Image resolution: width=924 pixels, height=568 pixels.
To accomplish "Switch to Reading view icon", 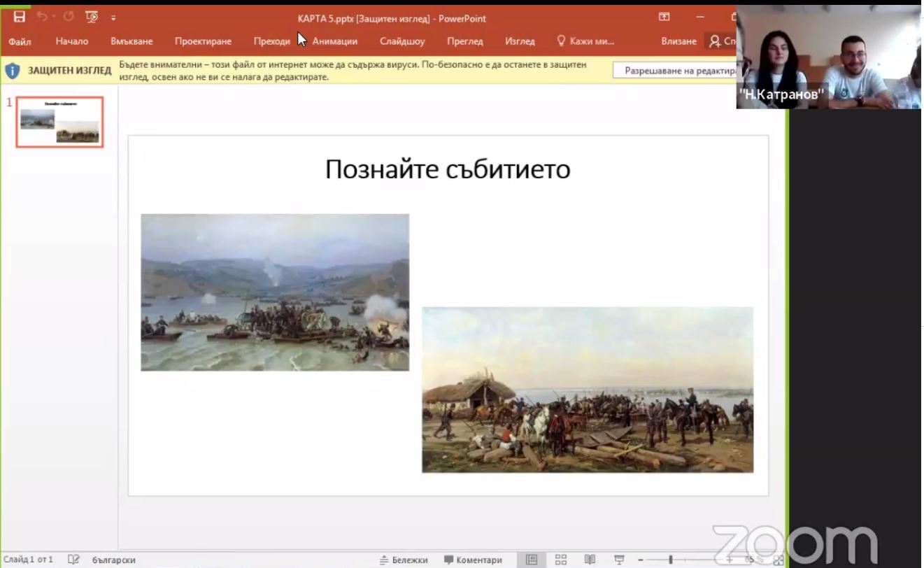I will click(590, 560).
